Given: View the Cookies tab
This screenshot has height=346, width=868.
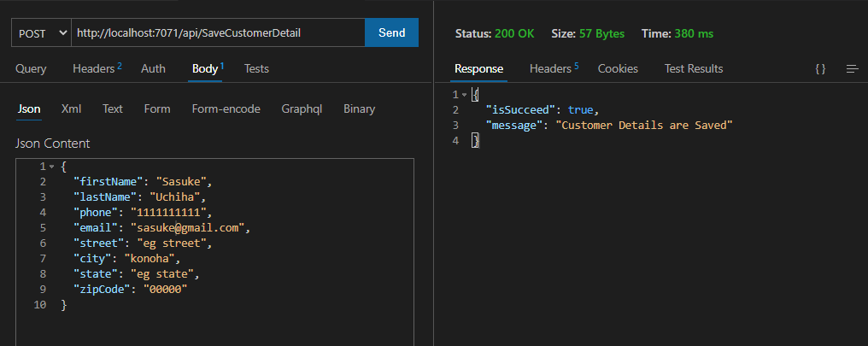Looking at the screenshot, I should (617, 68).
